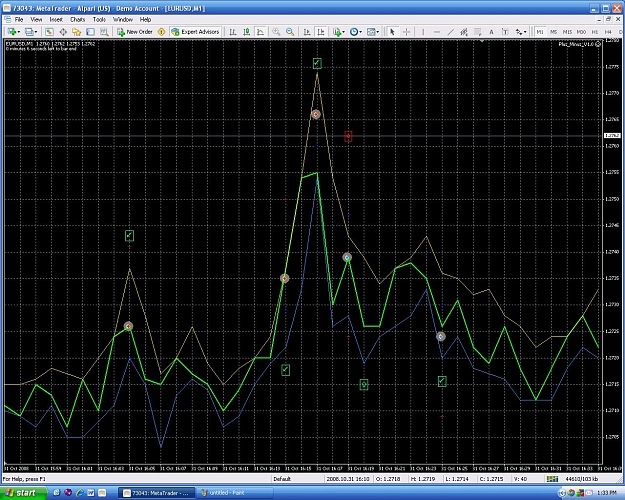The image size is (625, 500).
Task: Toggle the Expert Advisors button
Action: [x=195, y=32]
